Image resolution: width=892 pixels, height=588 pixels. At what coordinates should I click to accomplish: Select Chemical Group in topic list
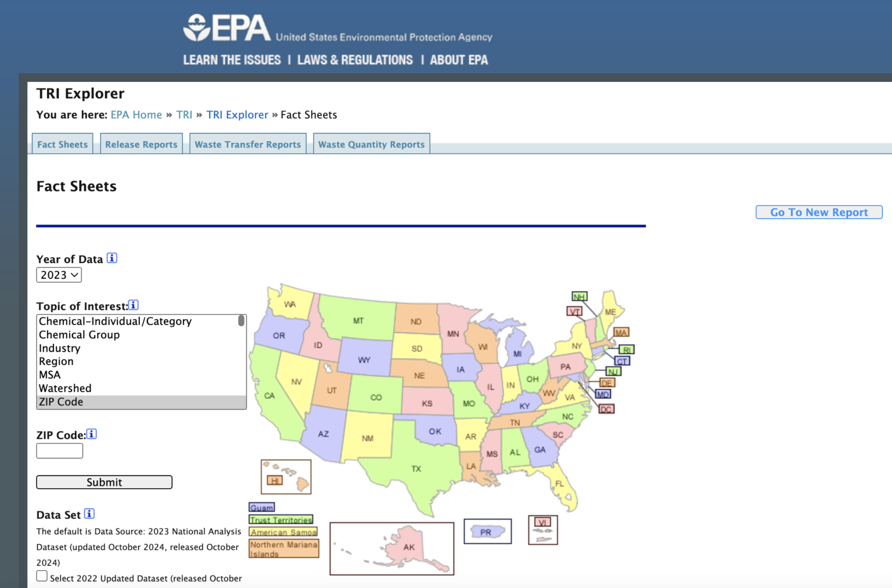coord(137,335)
